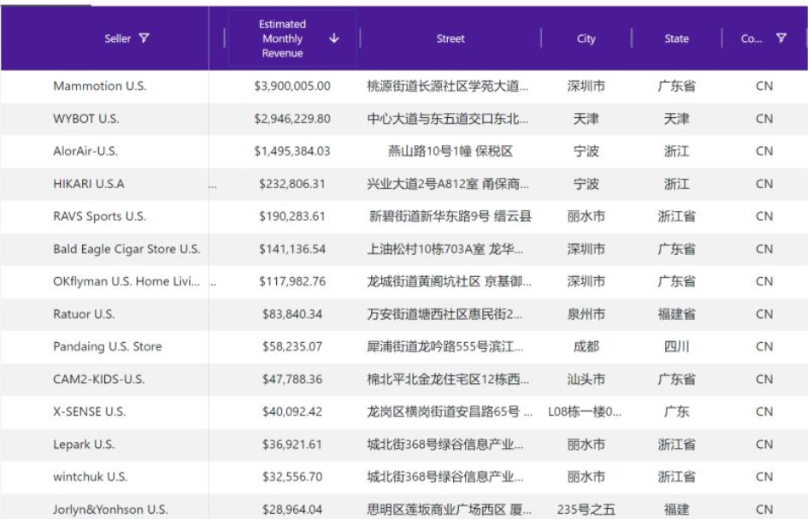Click CN country cell in Mammotion row
Image resolution: width=812 pixels, height=525 pixels.
[764, 86]
